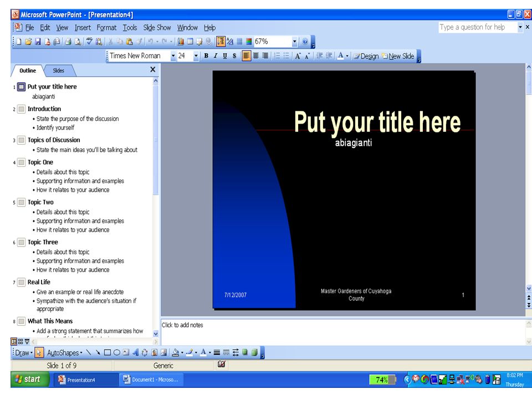Switch to the Slides tab
This screenshot has width=532, height=399.
coord(59,70)
